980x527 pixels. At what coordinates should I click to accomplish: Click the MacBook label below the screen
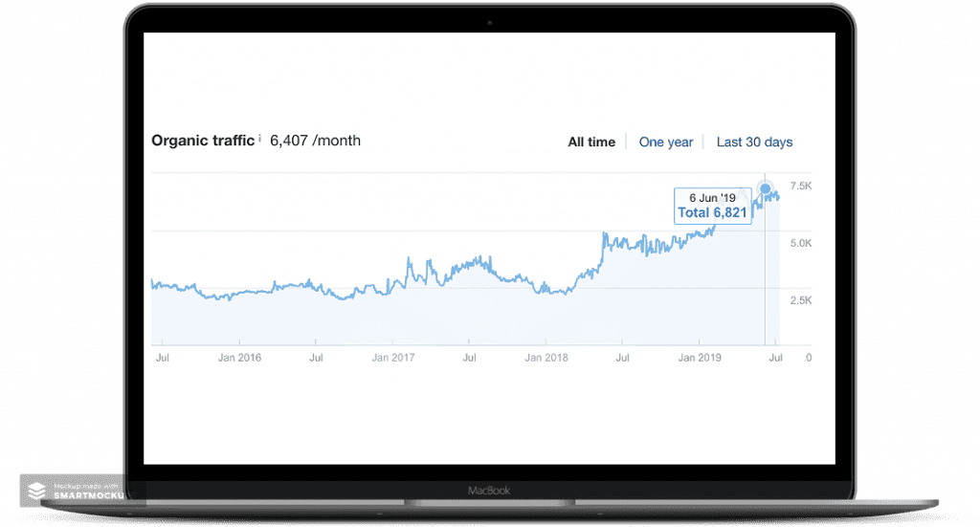click(489, 491)
